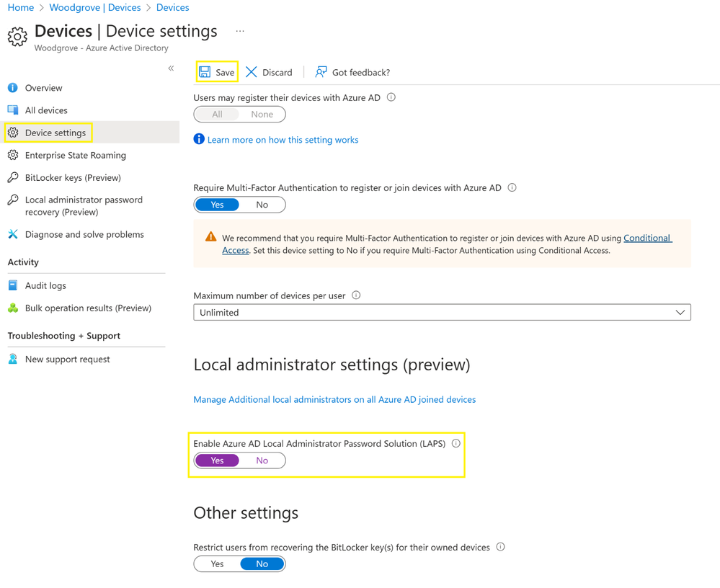Set Restrict BitLocker key recovery to Yes

217,564
